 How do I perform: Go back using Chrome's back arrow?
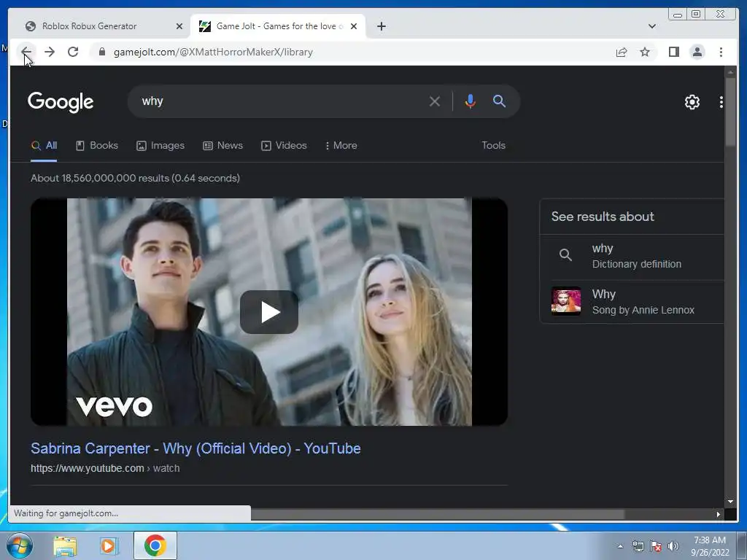(26, 52)
